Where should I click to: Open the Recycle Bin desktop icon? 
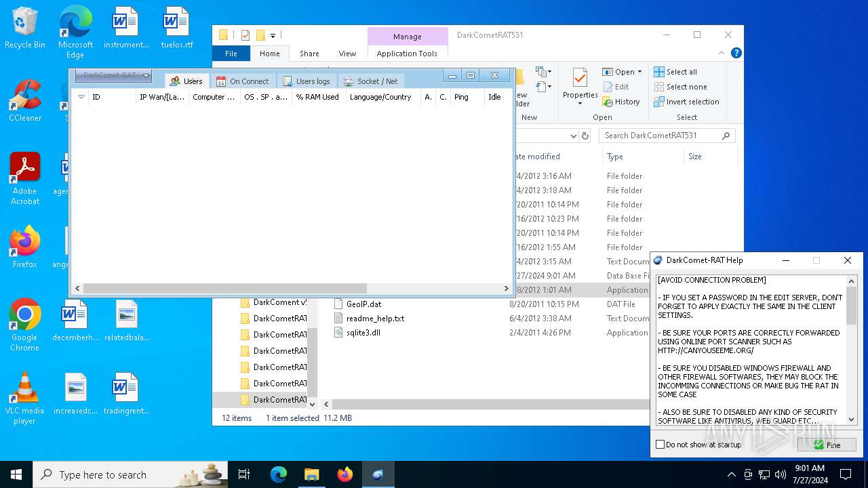pos(25,28)
